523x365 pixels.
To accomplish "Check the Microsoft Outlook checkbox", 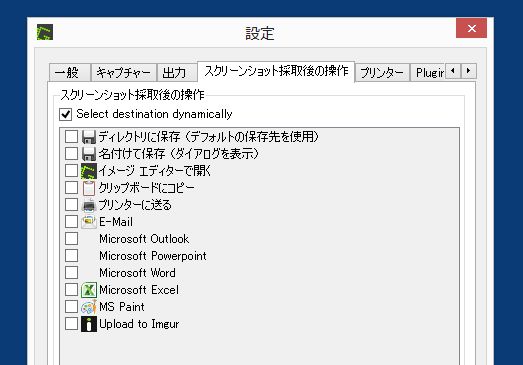I will 71,239.
